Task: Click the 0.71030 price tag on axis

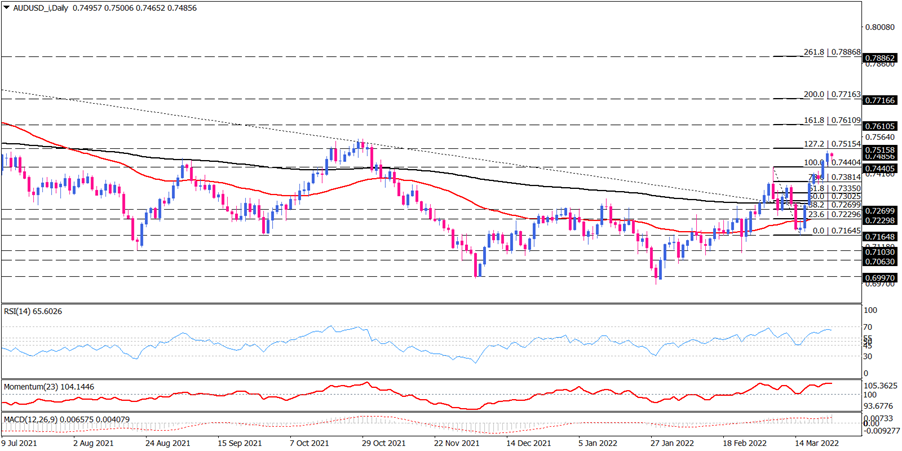Action: (x=879, y=251)
